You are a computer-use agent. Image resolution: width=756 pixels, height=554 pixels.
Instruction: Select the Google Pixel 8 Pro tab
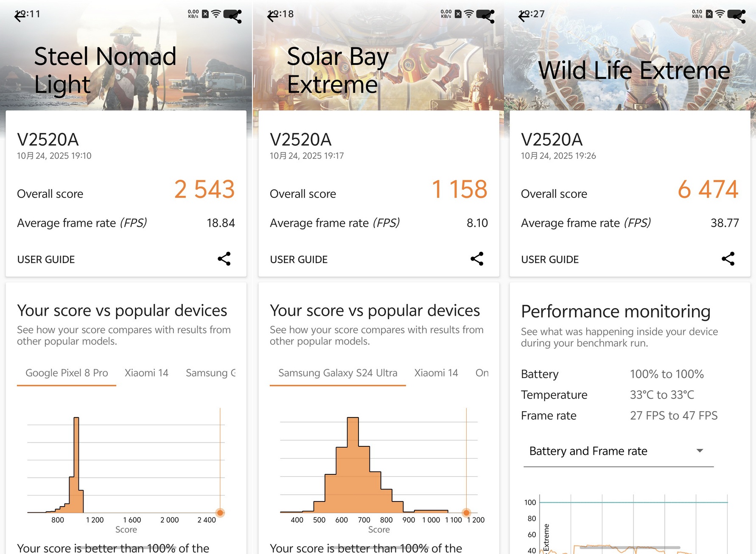tap(67, 373)
